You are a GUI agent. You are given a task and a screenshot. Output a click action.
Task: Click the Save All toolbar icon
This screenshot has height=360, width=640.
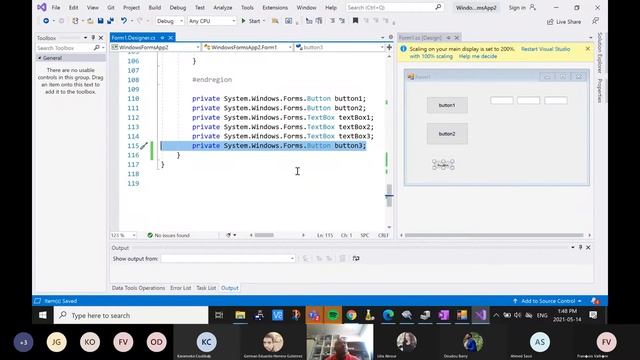click(x=110, y=21)
